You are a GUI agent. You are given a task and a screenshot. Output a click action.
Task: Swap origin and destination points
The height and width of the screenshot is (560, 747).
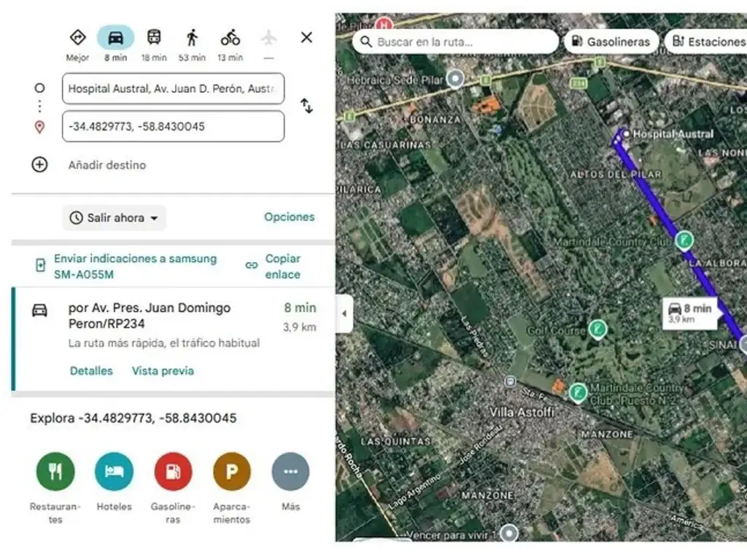(306, 106)
